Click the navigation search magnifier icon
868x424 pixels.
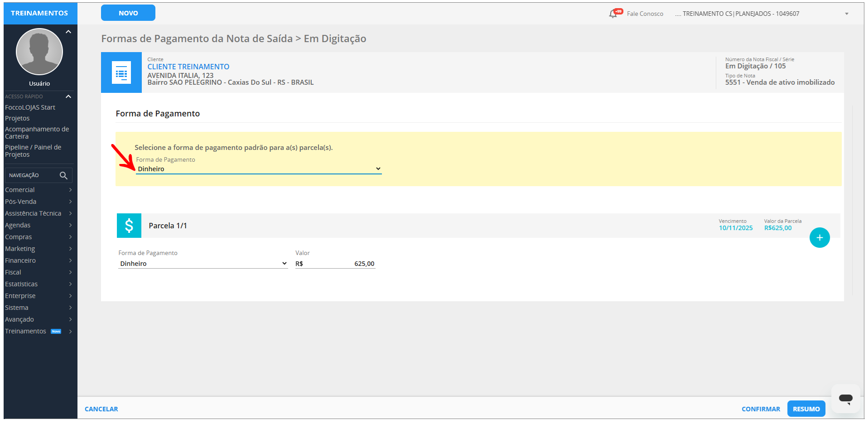click(63, 175)
